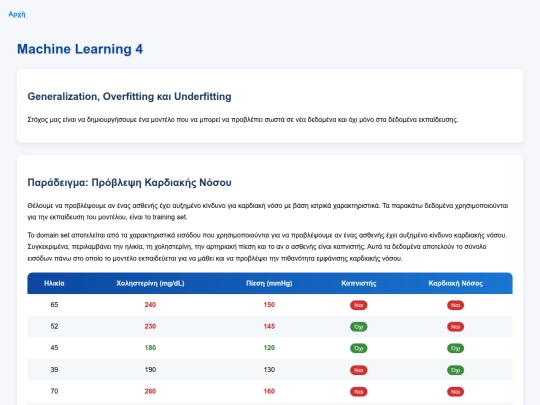Click the Καπνιστής column header
Image resolution: width=540 pixels, height=405 pixels.
click(x=359, y=283)
